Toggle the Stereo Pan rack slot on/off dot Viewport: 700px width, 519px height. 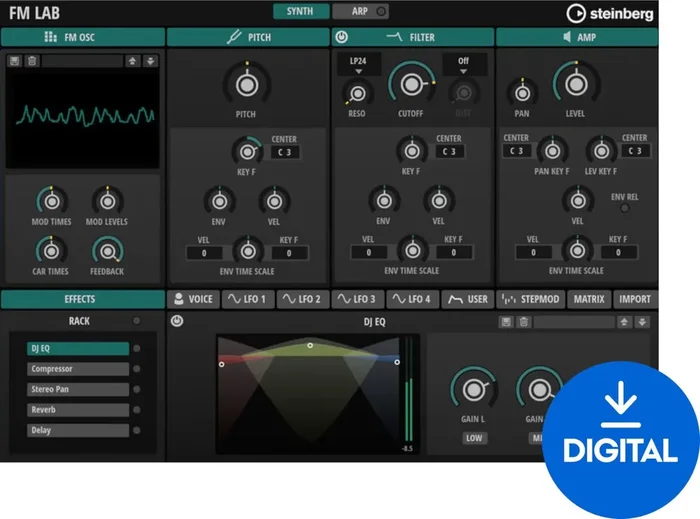point(137,389)
